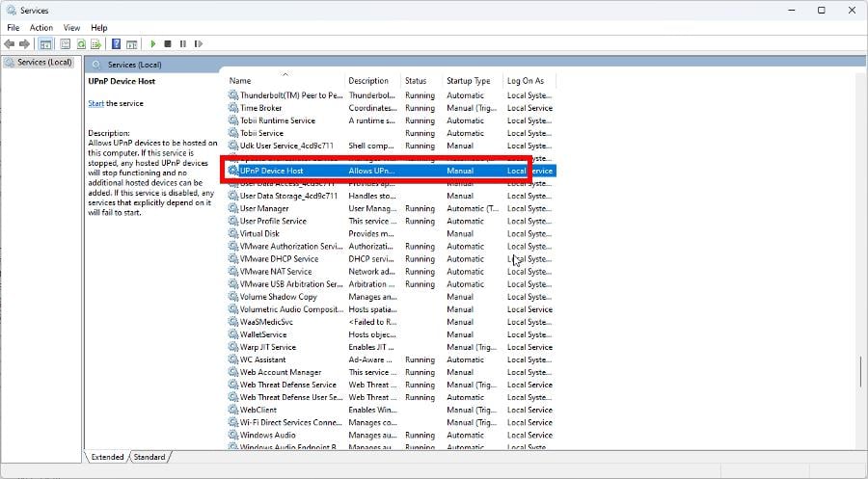Toggle the Show/Hide Console Tree toolbar icon

(x=46, y=43)
